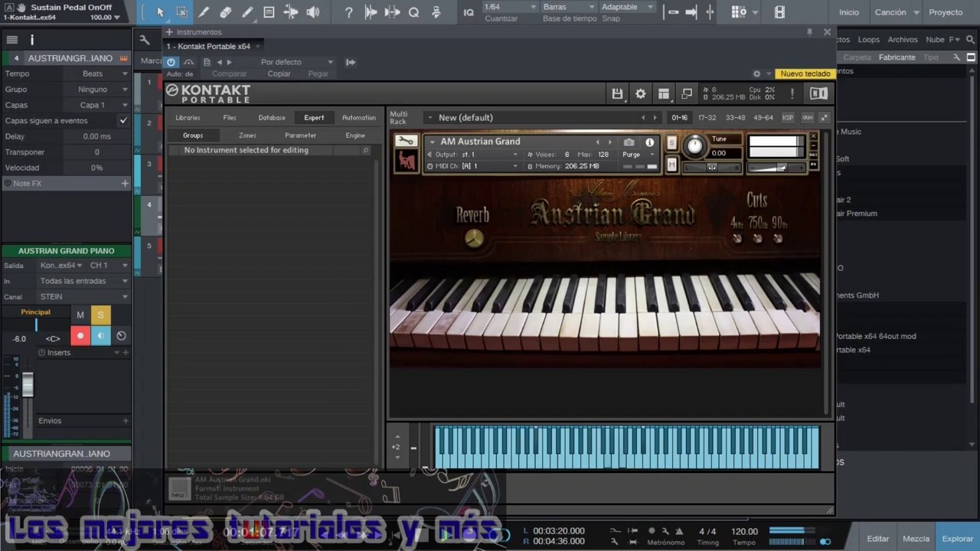Open the Editar view

(x=878, y=539)
